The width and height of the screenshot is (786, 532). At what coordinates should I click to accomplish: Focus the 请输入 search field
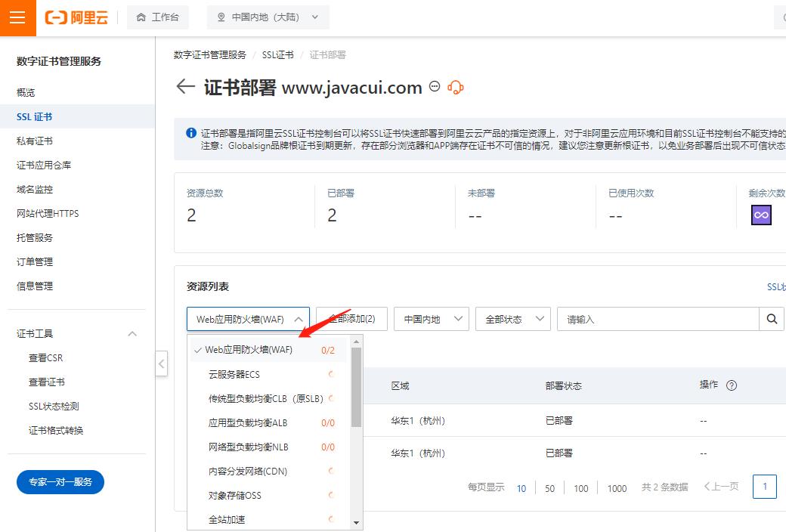[658, 319]
